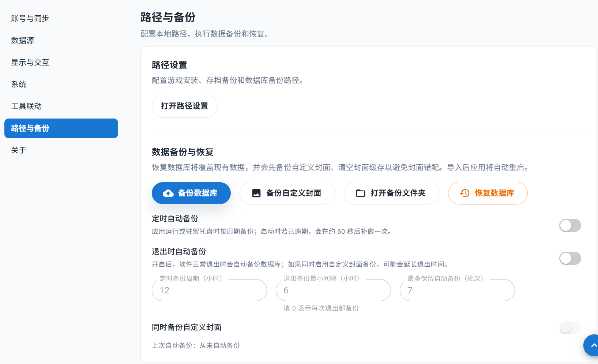Open the 工具联动 section
598x364 pixels.
(61, 106)
